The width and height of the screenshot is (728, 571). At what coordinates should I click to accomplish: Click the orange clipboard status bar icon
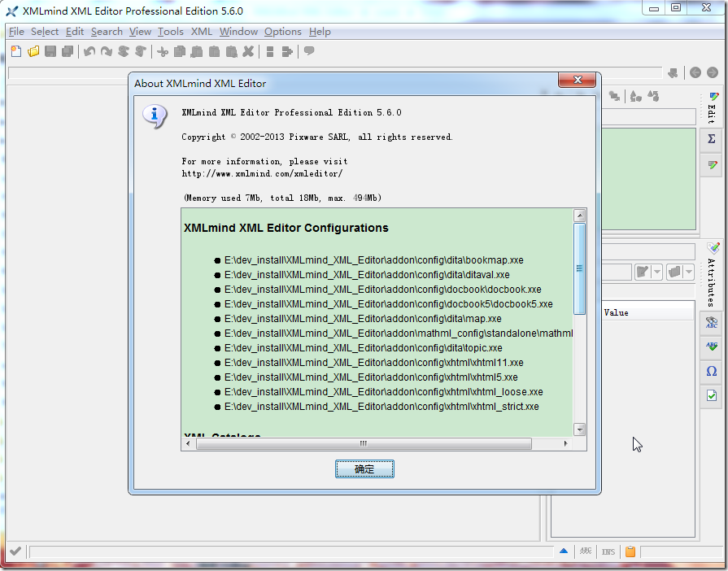[x=630, y=551]
